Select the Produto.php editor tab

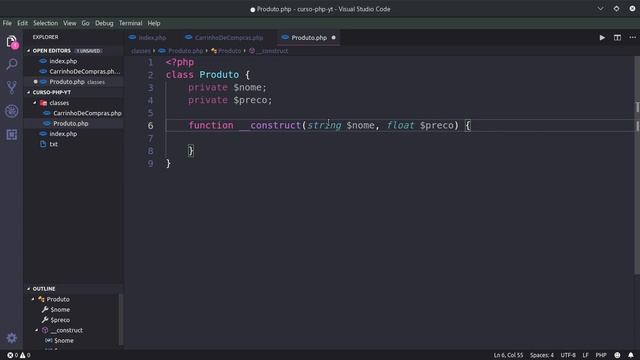(308, 38)
